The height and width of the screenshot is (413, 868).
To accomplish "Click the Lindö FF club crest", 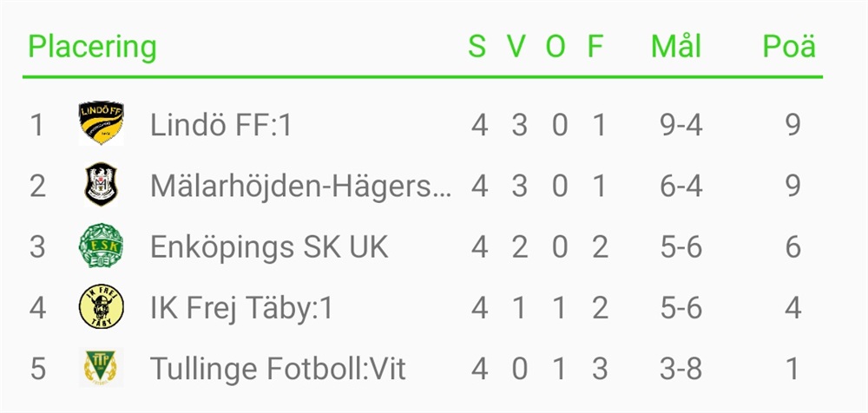I will tap(101, 123).
